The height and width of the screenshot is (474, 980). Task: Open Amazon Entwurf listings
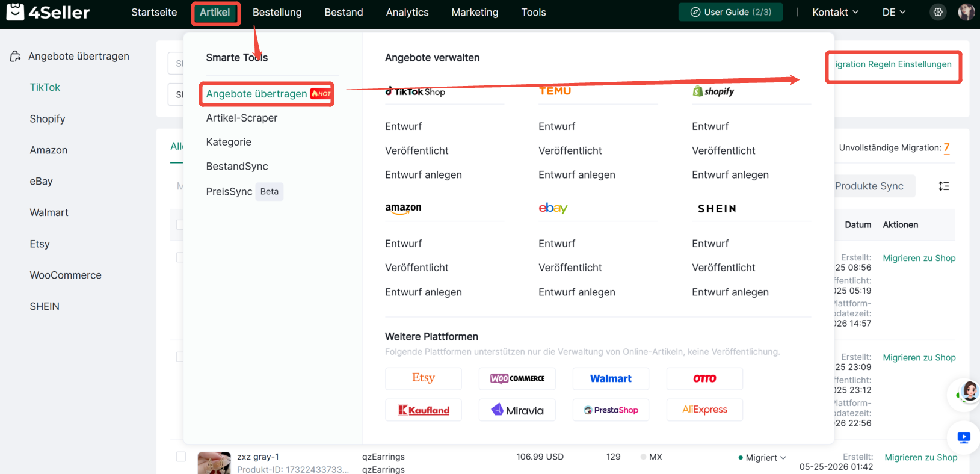(x=403, y=244)
